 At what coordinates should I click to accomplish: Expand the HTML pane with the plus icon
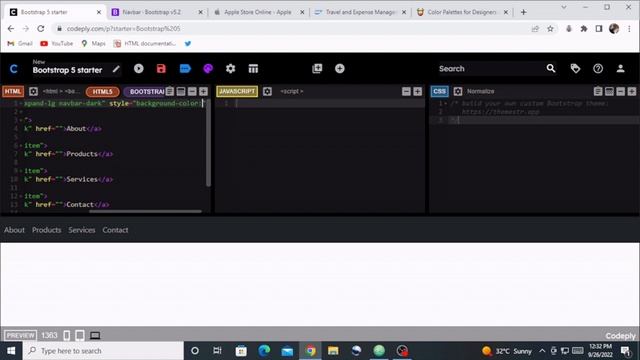(203, 91)
